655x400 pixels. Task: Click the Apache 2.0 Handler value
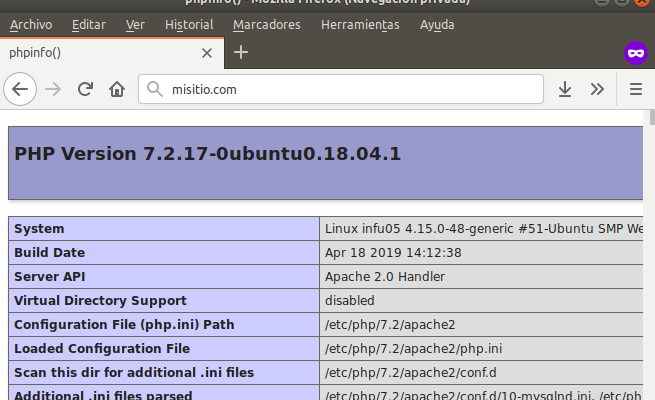pyautogui.click(x=385, y=277)
